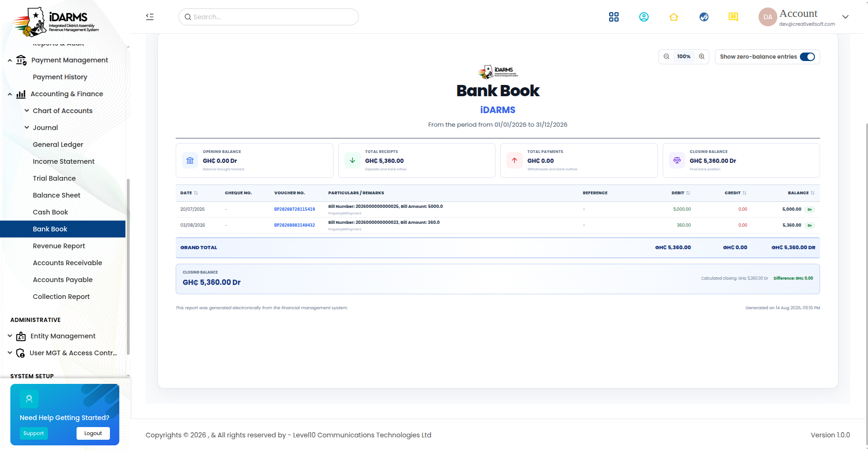Sort table by Debit column arrows
868x451 pixels.
[x=688, y=193]
